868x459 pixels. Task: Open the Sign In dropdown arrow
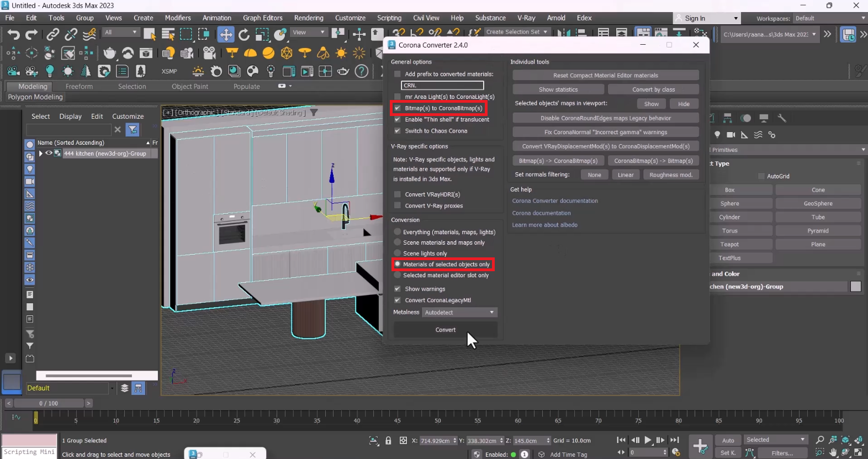coord(735,18)
